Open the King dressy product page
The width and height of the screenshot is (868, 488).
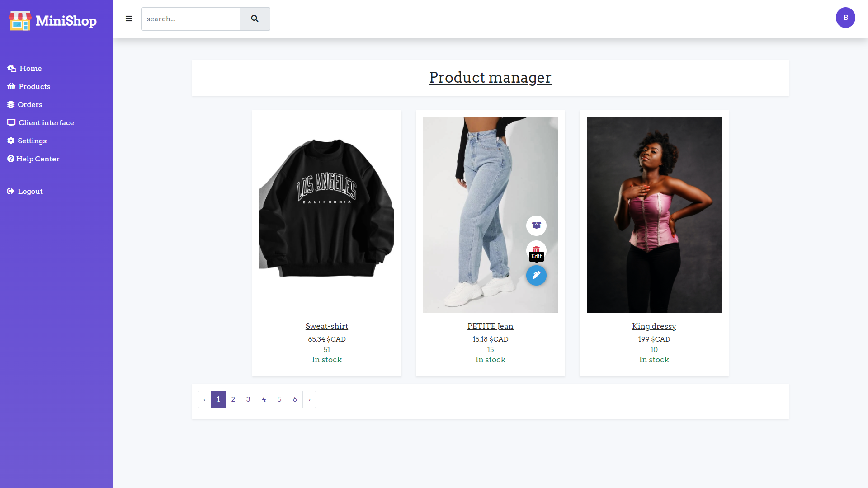[x=653, y=326]
